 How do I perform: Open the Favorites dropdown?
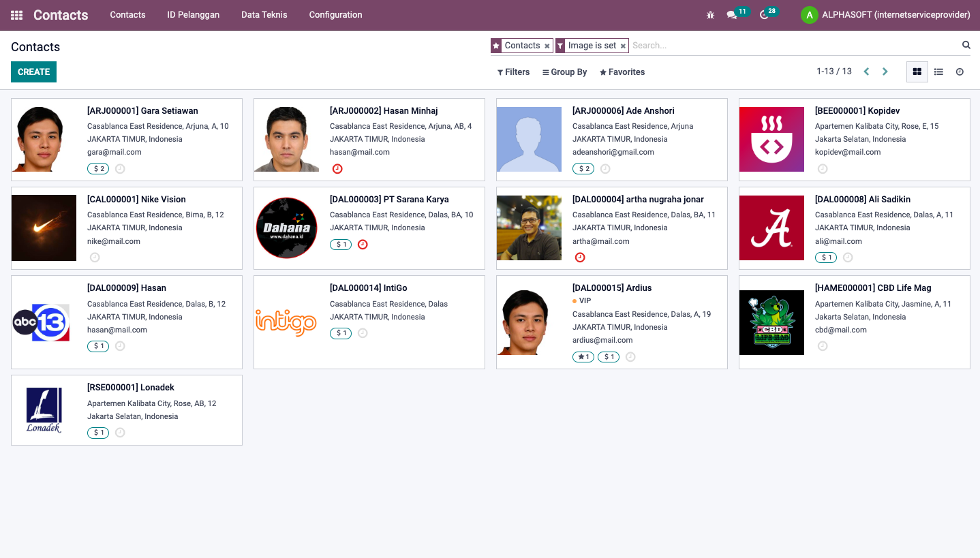pyautogui.click(x=622, y=72)
